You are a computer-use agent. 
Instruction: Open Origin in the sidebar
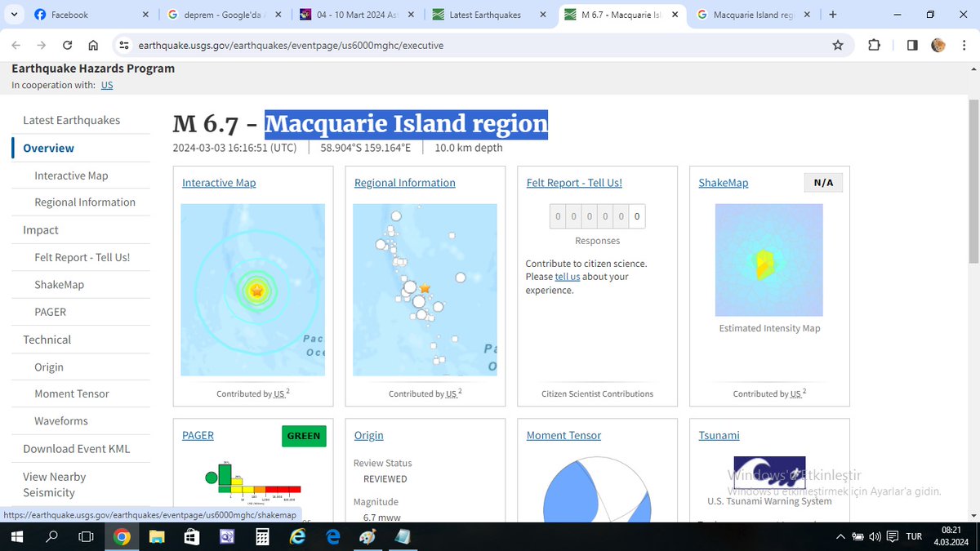pos(49,367)
